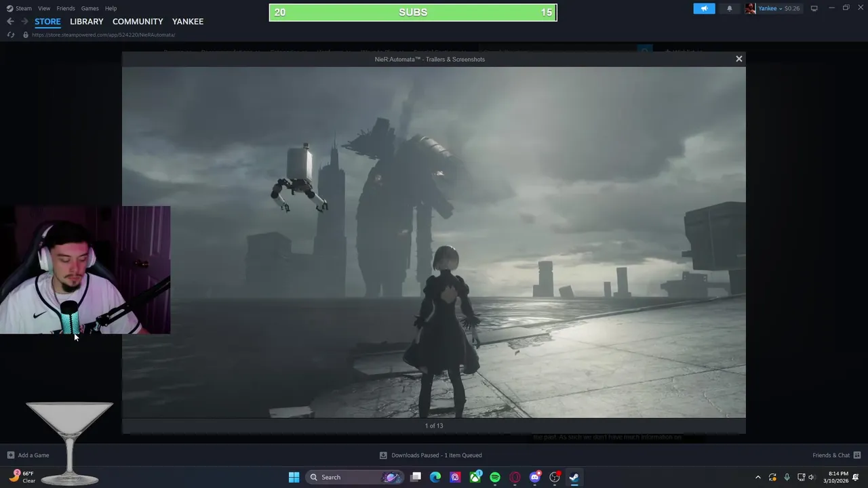868x488 pixels.
Task: Click the '1 of 13' screenshot counter
Action: pos(434,426)
